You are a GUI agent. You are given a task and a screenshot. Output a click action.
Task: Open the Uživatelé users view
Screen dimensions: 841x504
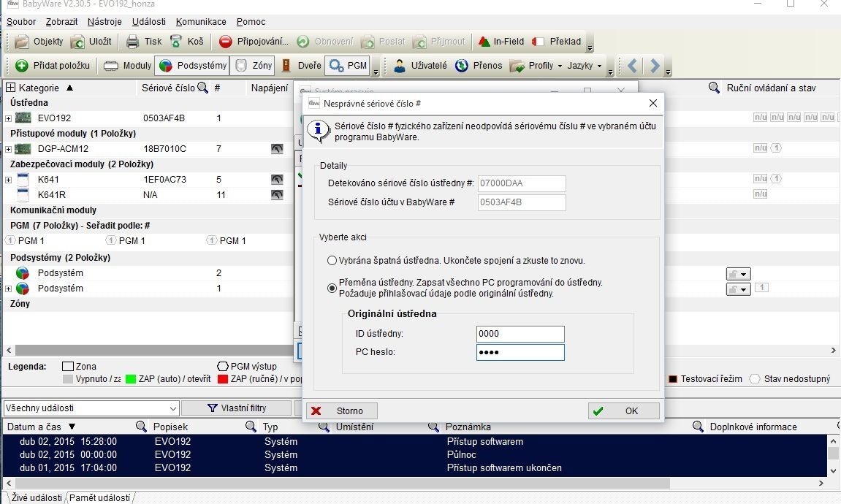click(x=400, y=66)
